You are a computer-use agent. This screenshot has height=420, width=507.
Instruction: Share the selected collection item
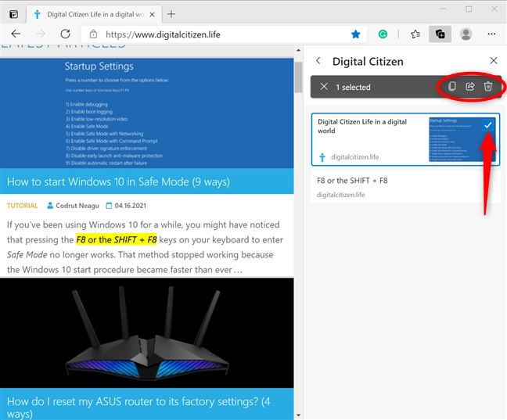pyautogui.click(x=469, y=86)
